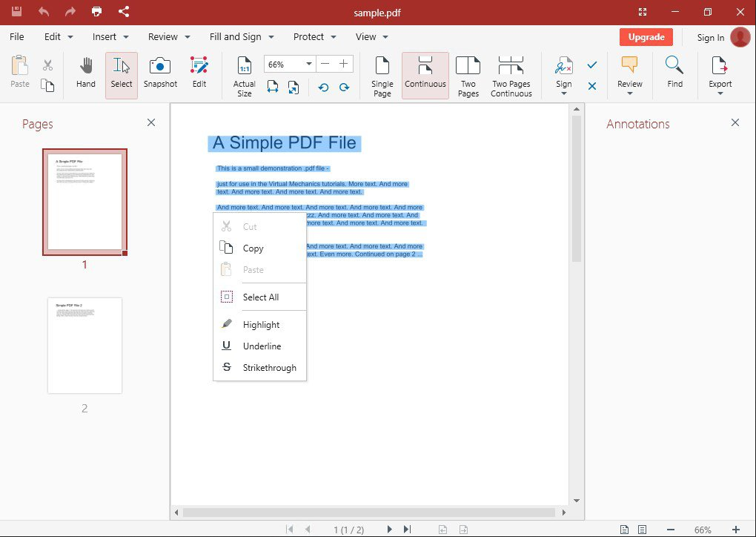Viewport: 756px width, 537px height.
Task: Select the Hand tool
Action: click(86, 74)
